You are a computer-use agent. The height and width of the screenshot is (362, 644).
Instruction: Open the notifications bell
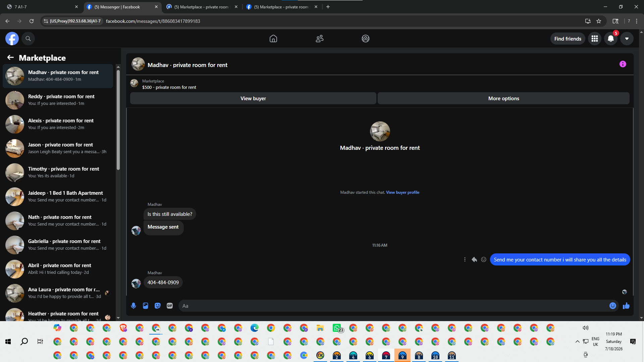[x=611, y=39]
